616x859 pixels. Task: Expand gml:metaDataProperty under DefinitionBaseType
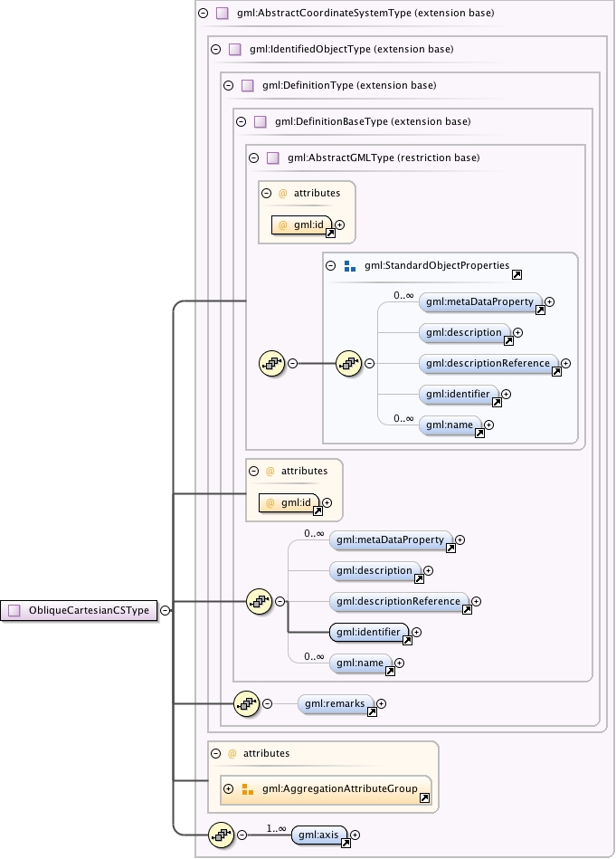pyautogui.click(x=460, y=539)
